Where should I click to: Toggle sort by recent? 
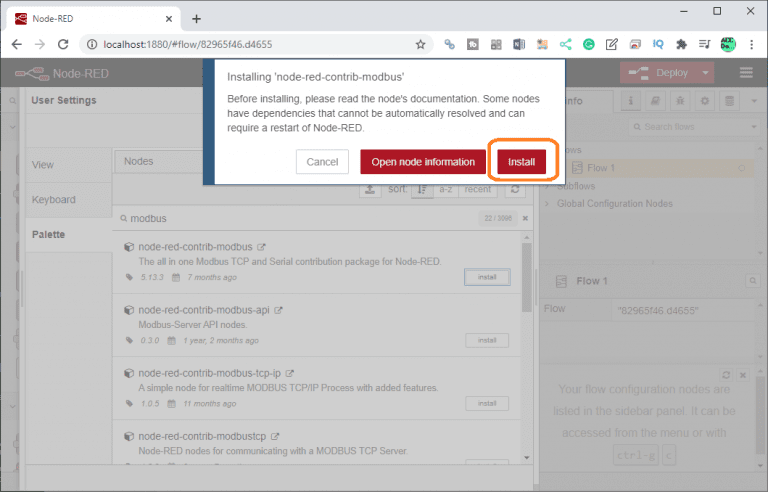pyautogui.click(x=478, y=189)
